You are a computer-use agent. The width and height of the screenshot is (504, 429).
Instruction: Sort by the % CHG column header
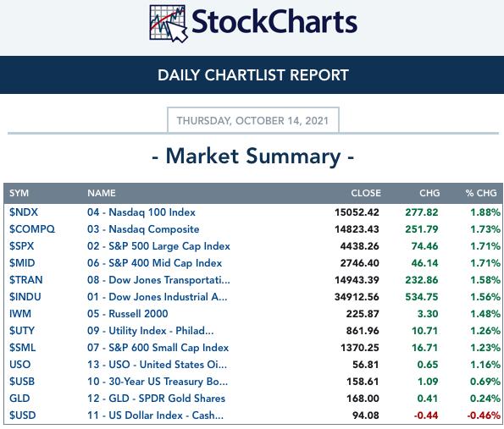click(x=481, y=193)
